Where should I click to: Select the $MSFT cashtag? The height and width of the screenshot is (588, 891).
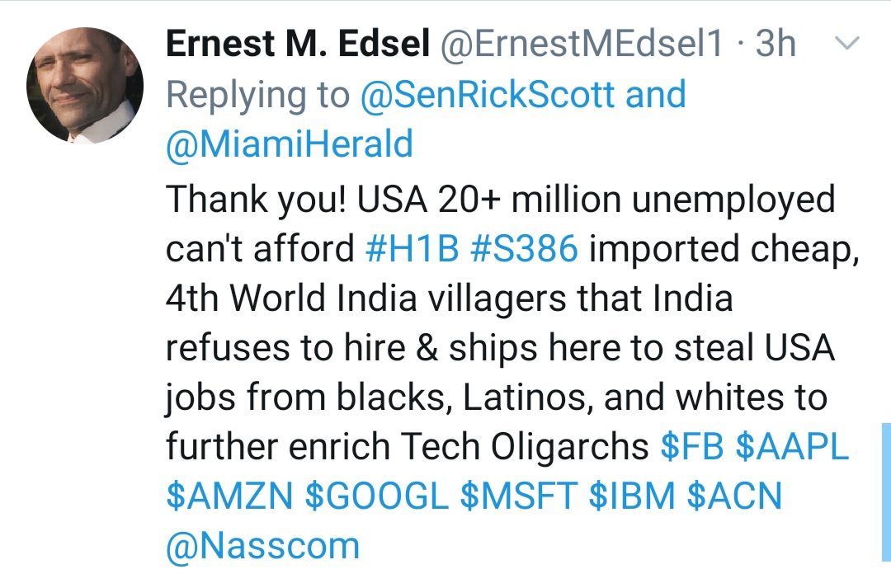coord(518,496)
